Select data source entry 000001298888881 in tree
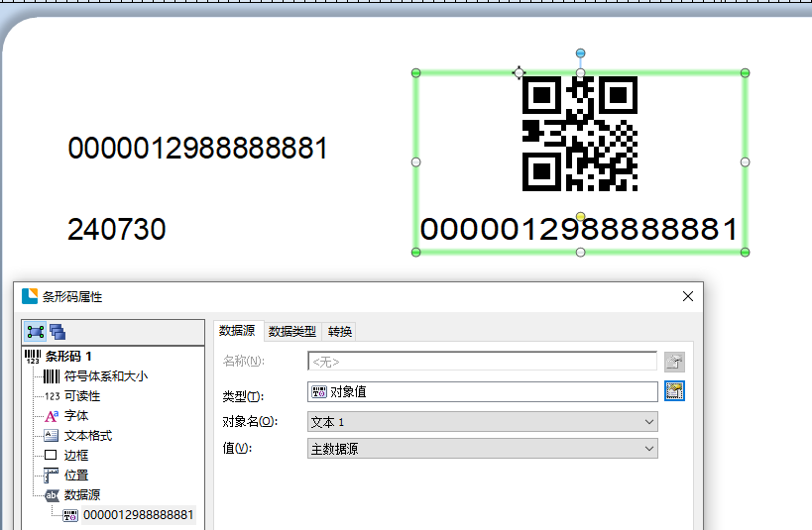 point(138,515)
